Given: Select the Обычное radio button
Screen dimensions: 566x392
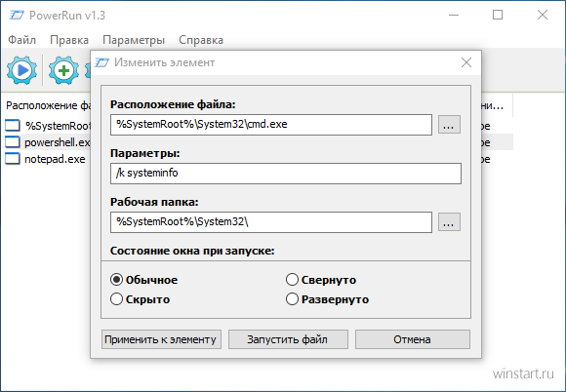Looking at the screenshot, I should pyautogui.click(x=116, y=280).
